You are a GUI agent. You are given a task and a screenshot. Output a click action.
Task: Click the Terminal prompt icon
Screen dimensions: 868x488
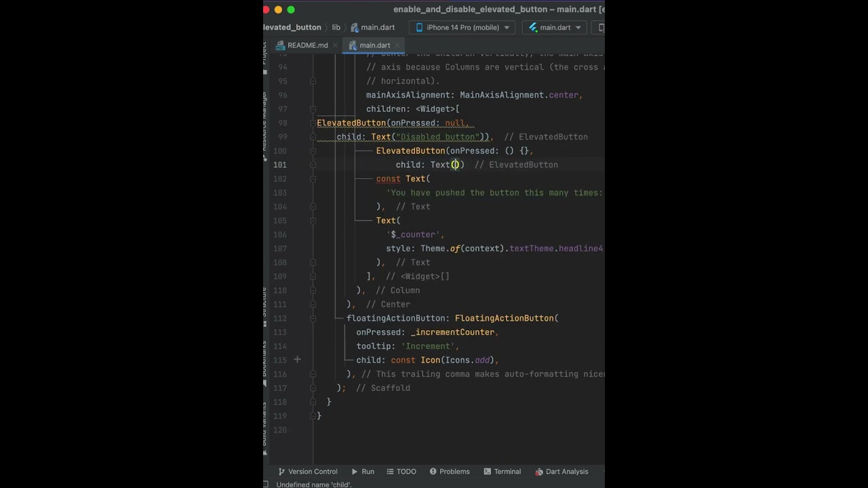(x=486, y=472)
